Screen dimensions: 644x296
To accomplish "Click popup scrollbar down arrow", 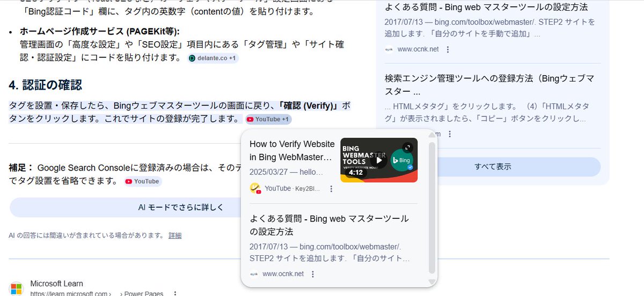I will 432,282.
